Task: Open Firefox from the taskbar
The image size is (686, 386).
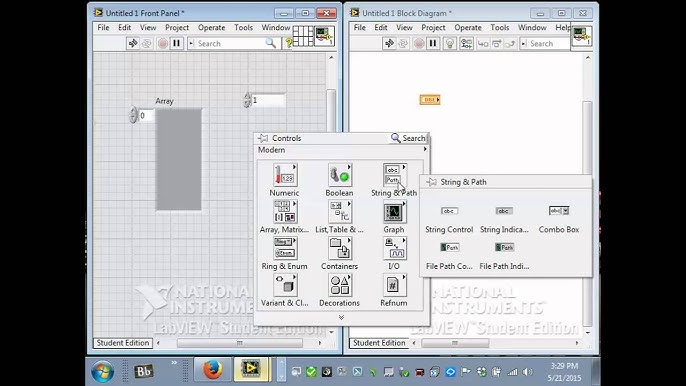Action: (213, 370)
